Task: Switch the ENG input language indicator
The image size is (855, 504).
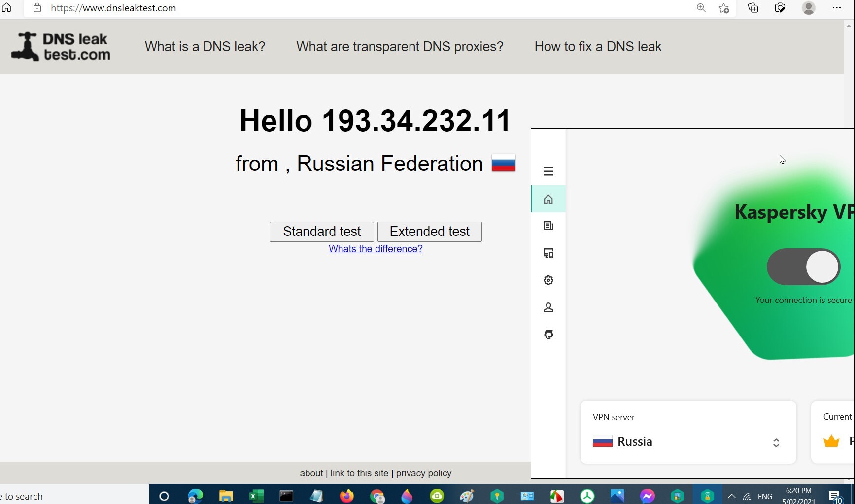Action: [765, 497]
